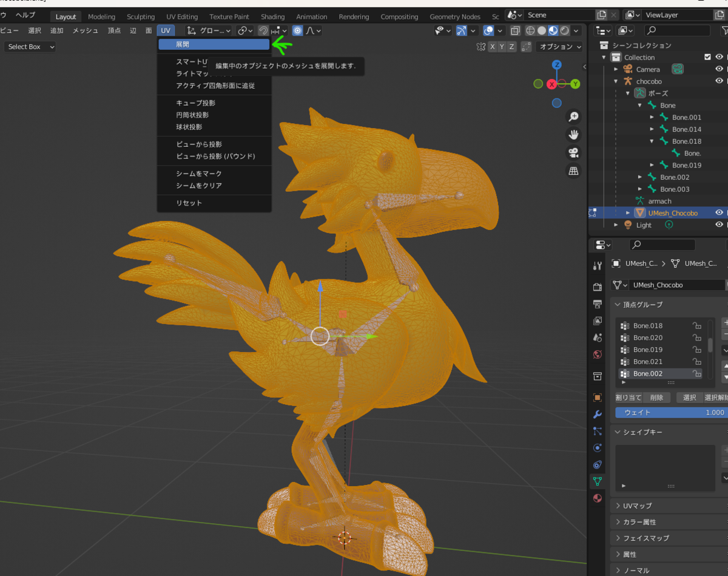The width and height of the screenshot is (728, 576).
Task: Open transform orientation dropdown (グロー...)
Action: tap(209, 30)
